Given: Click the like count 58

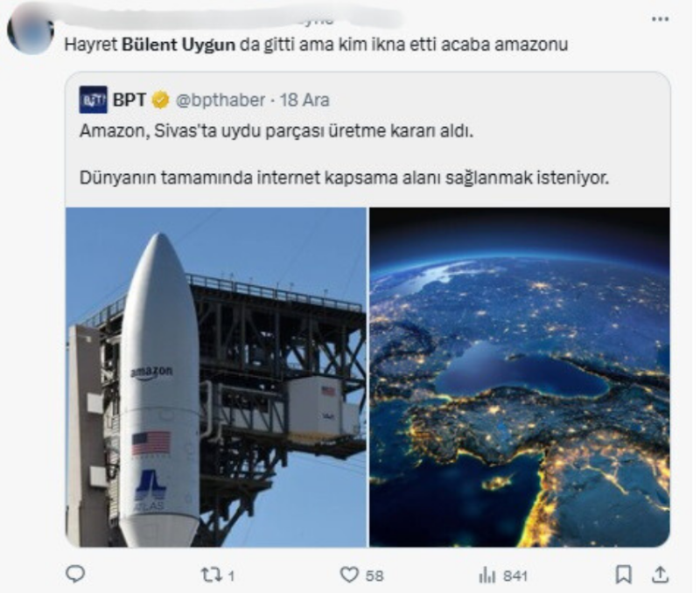Looking at the screenshot, I should coord(374,576).
